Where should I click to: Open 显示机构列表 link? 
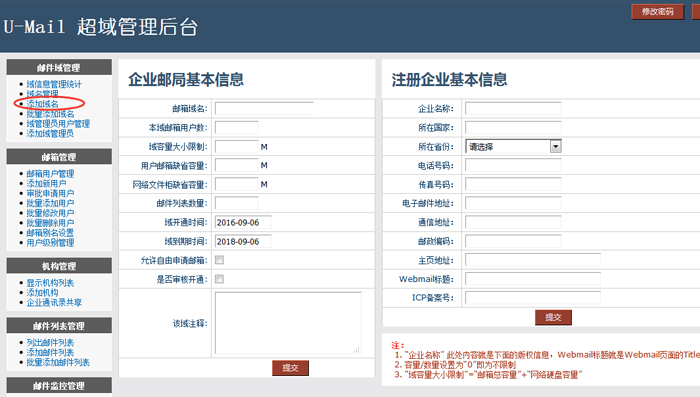point(50,283)
